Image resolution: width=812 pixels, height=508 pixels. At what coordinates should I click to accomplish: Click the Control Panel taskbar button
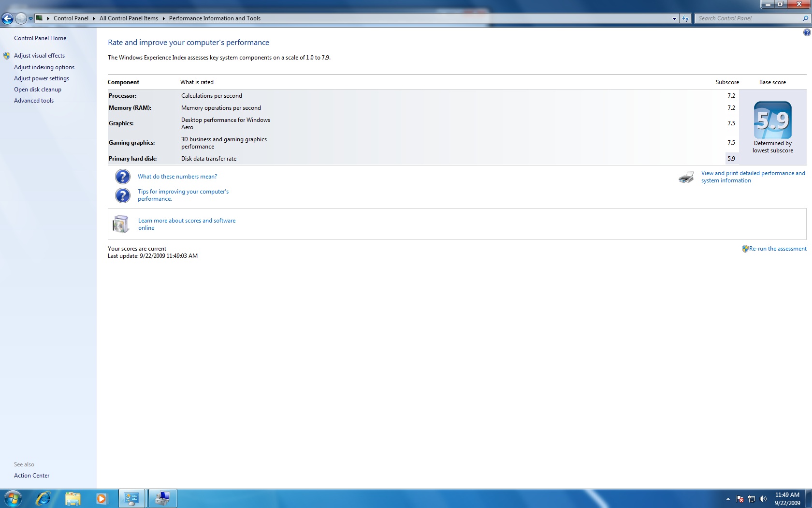[x=131, y=498]
